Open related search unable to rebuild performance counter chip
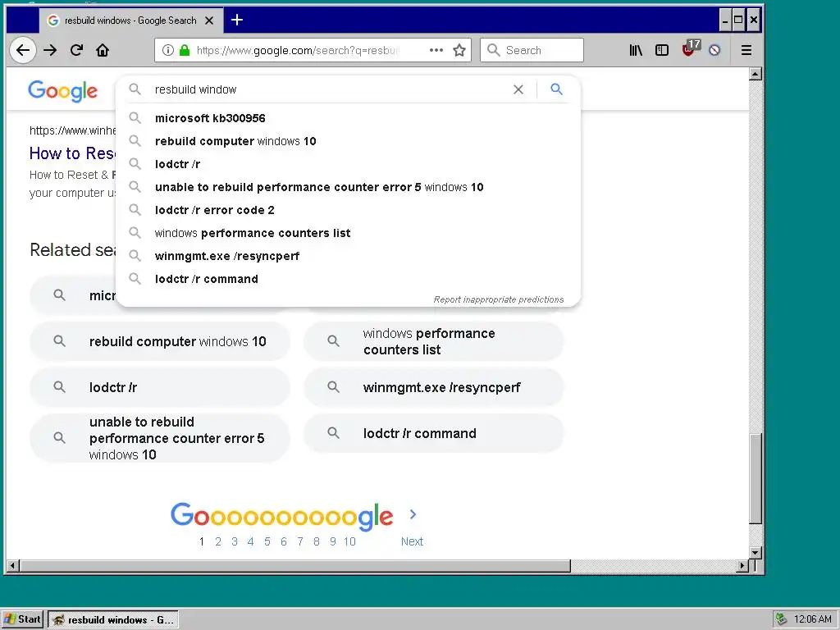The height and width of the screenshot is (630, 840). point(160,438)
